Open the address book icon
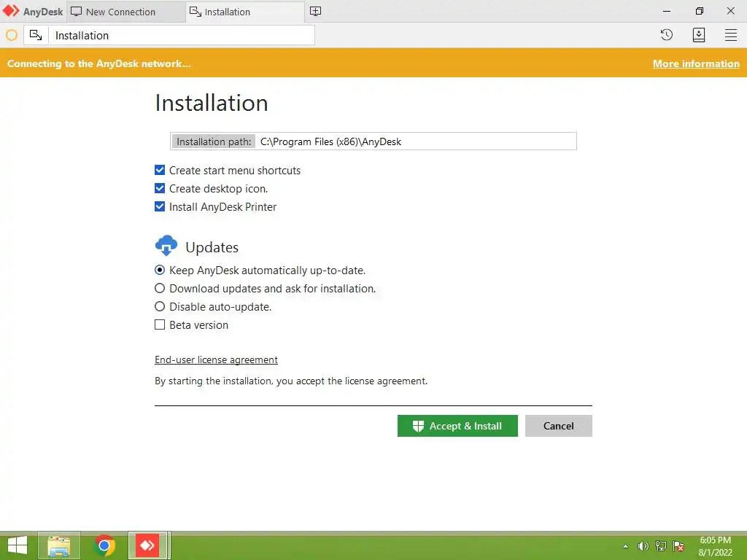This screenshot has width=747, height=560. (x=699, y=35)
